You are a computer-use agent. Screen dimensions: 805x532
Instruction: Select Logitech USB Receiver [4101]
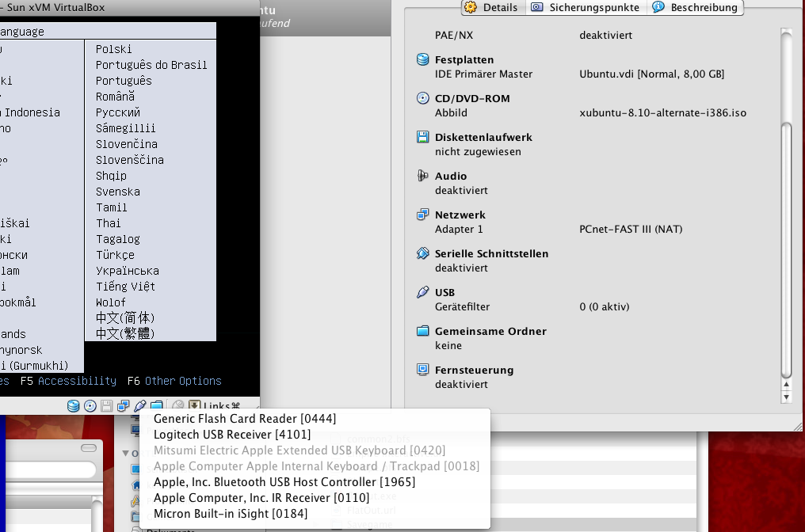[x=315, y=435]
